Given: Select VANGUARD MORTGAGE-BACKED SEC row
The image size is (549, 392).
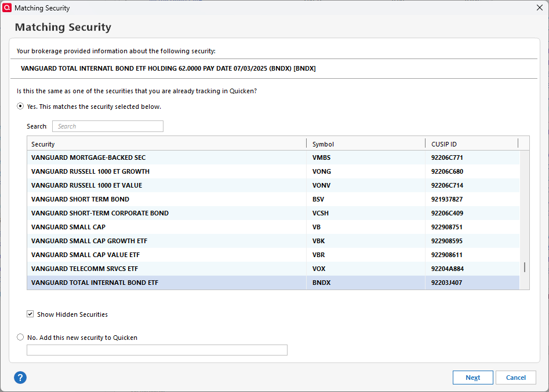Looking at the screenshot, I should point(89,157).
